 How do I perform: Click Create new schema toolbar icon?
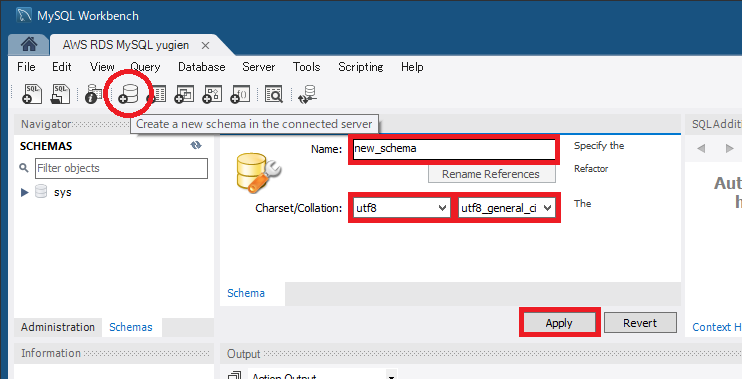128,94
